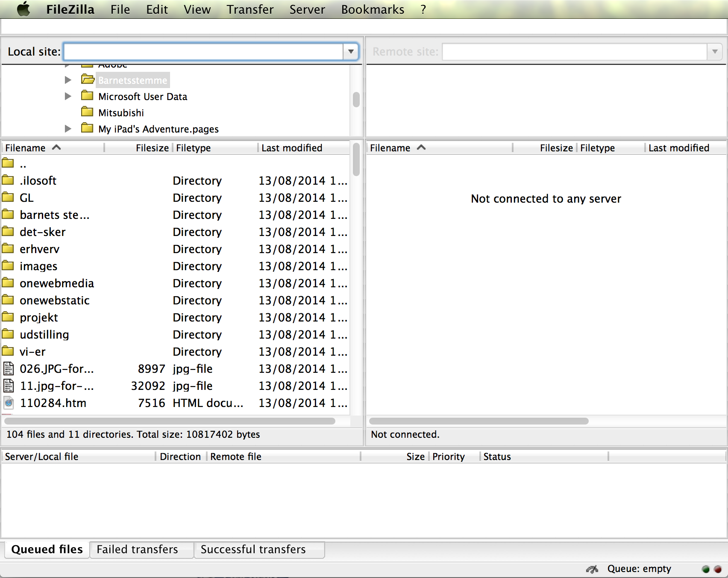Click the det-sker folder icon
Viewport: 728px width, 578px height.
[x=8, y=231]
